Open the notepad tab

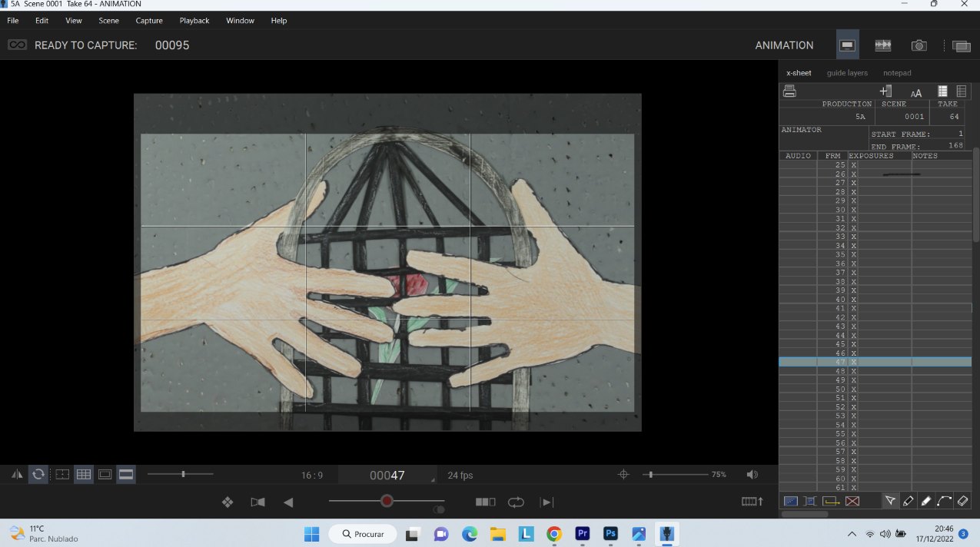click(x=897, y=73)
